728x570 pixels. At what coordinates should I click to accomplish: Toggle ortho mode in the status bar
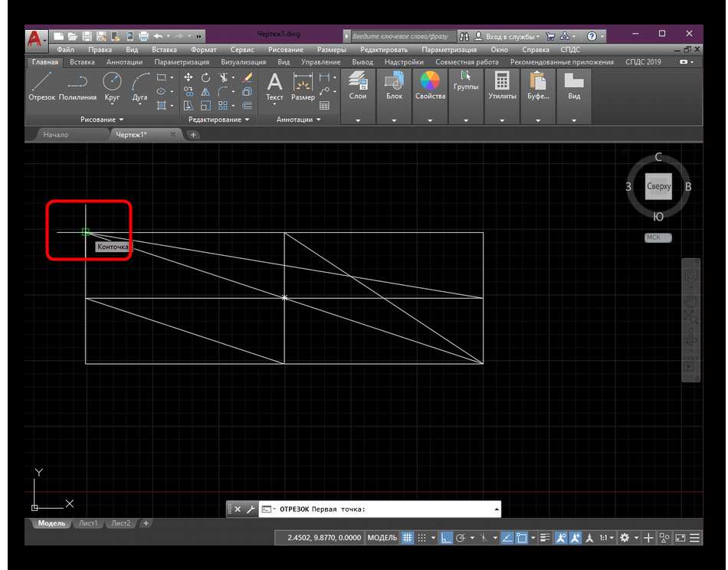(x=447, y=538)
